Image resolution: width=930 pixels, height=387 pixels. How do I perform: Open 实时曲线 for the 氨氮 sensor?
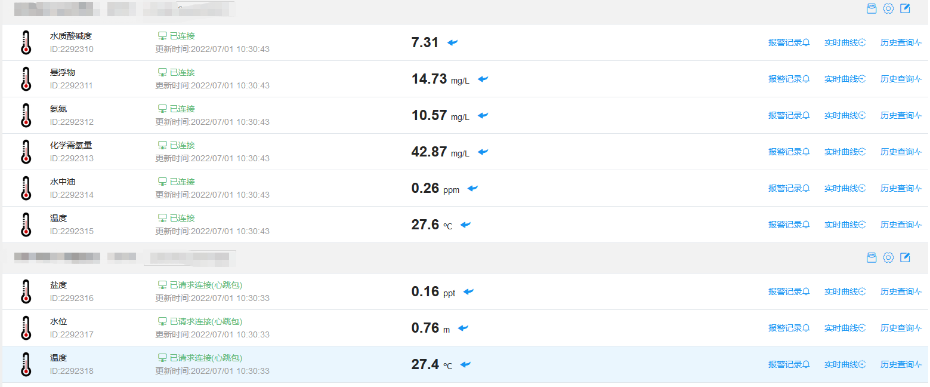tap(845, 115)
